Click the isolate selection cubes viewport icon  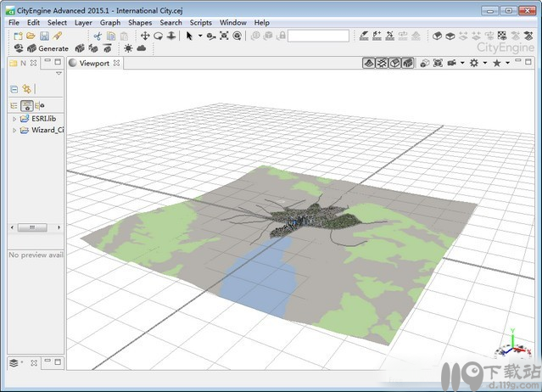[x=425, y=63]
